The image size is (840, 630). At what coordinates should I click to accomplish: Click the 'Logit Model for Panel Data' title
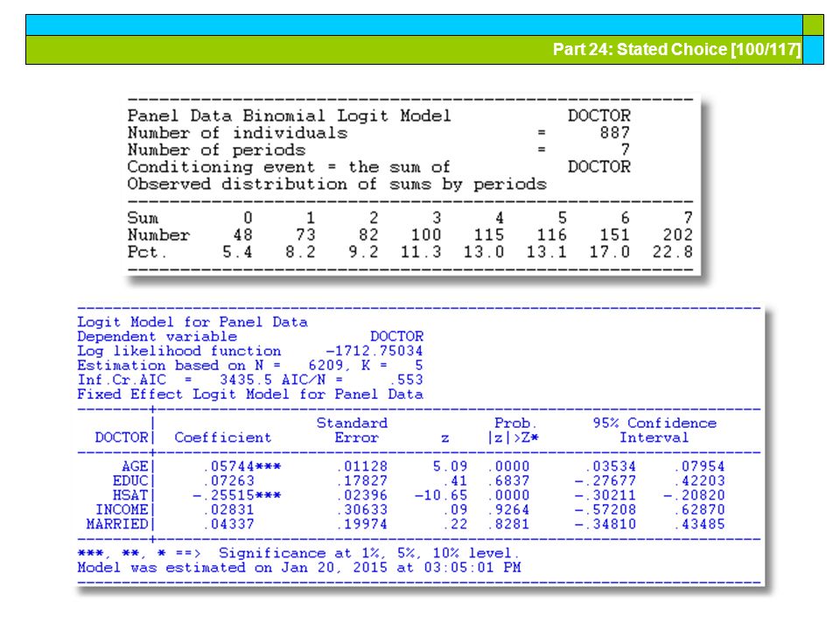pos(192,322)
